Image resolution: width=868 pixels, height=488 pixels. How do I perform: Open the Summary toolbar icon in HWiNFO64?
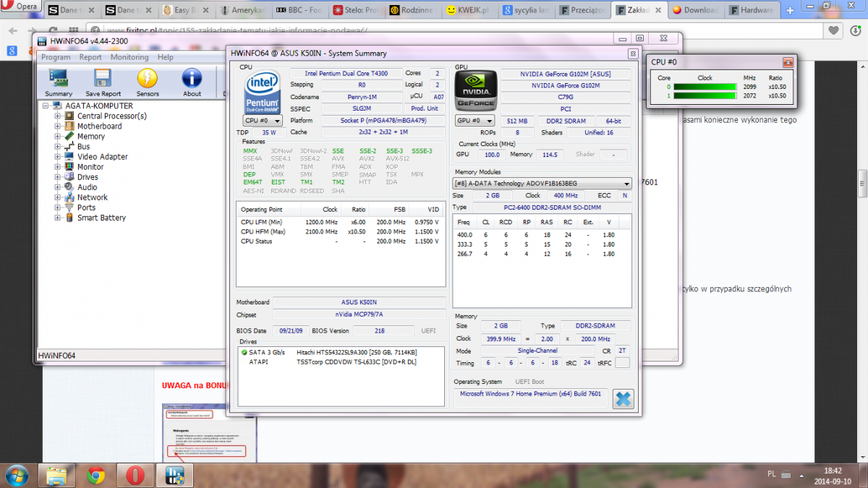59,82
